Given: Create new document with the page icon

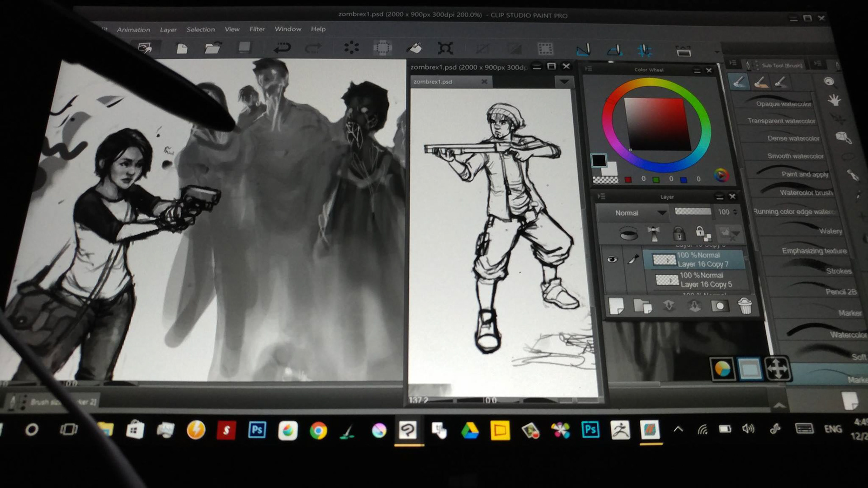Looking at the screenshot, I should [182, 48].
